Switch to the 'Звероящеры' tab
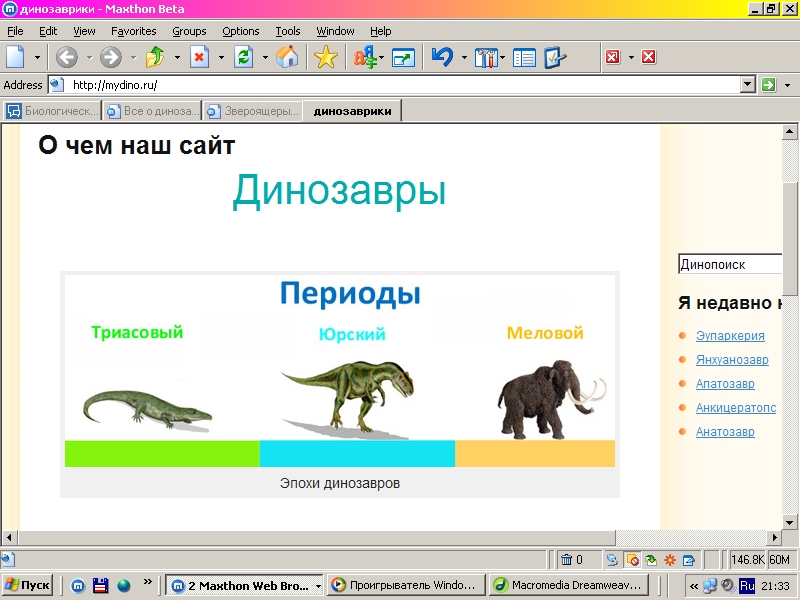This screenshot has height=600, width=800. pyautogui.click(x=252, y=111)
